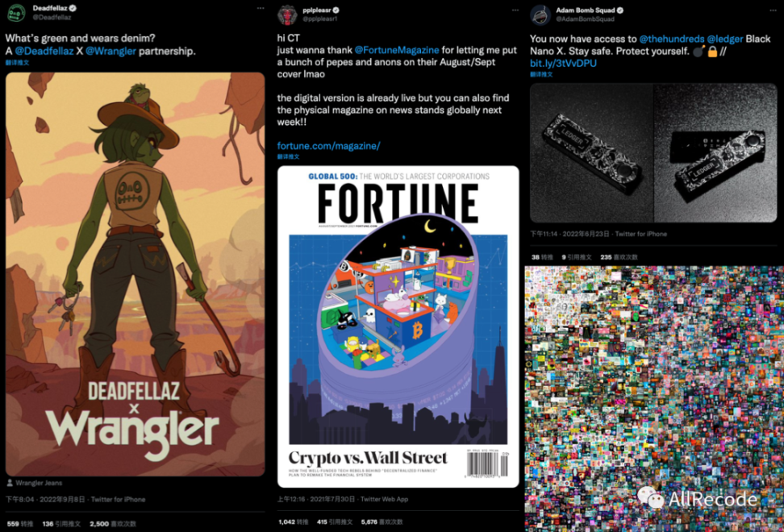784x532 pixels.
Task: Click Deadfellaz verified badge icon
Action: 73,8
